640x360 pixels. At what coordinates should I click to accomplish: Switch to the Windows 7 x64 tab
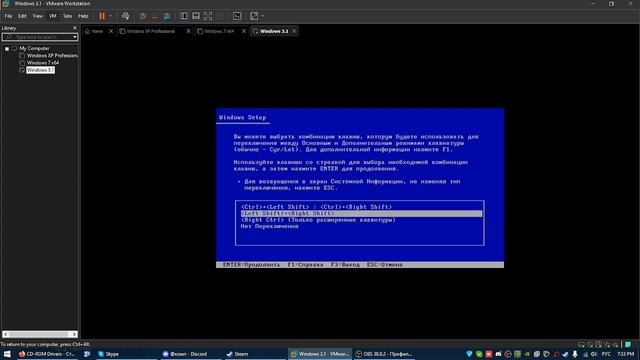tap(219, 31)
